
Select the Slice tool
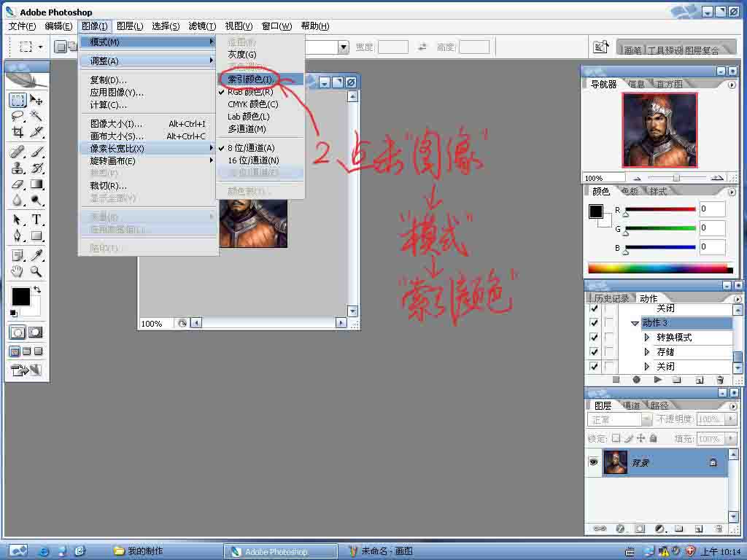pyautogui.click(x=36, y=132)
